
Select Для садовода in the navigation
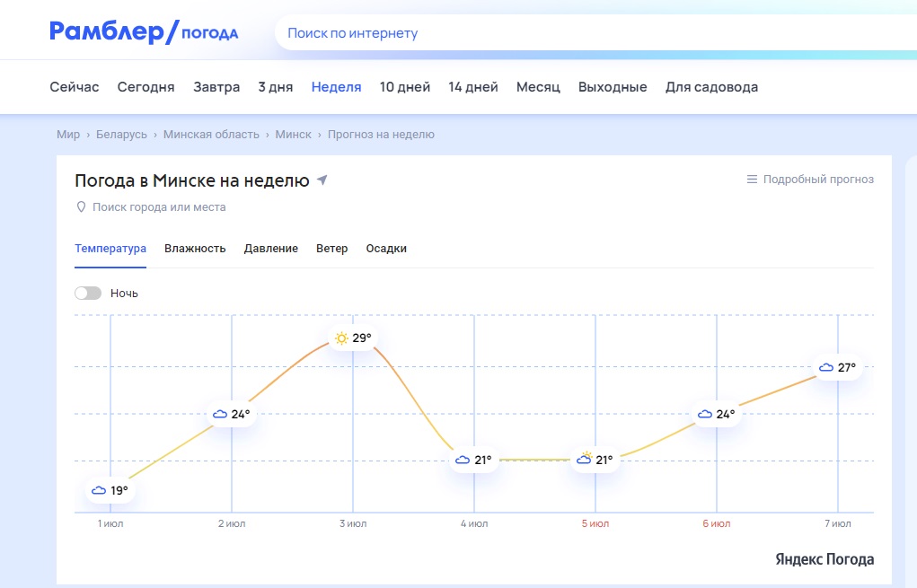pos(711,87)
